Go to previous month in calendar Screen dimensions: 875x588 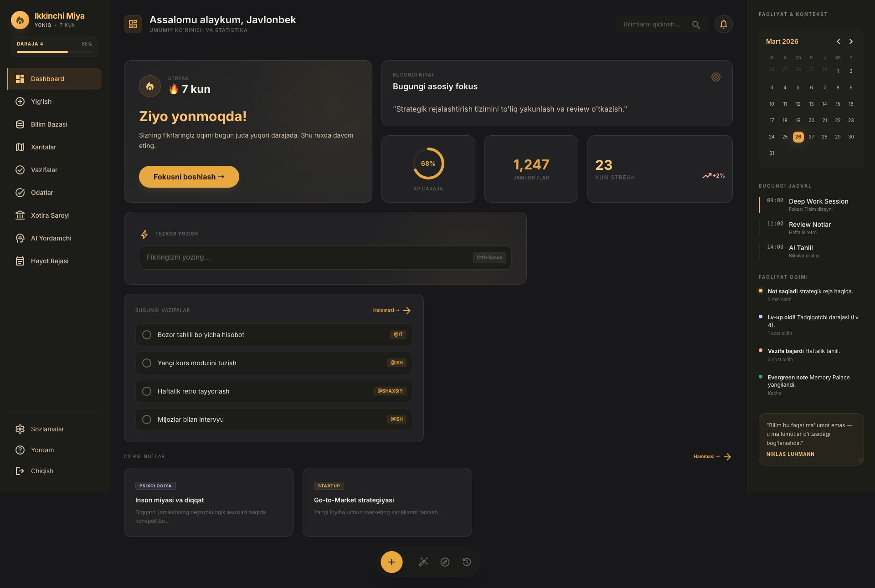[838, 41]
